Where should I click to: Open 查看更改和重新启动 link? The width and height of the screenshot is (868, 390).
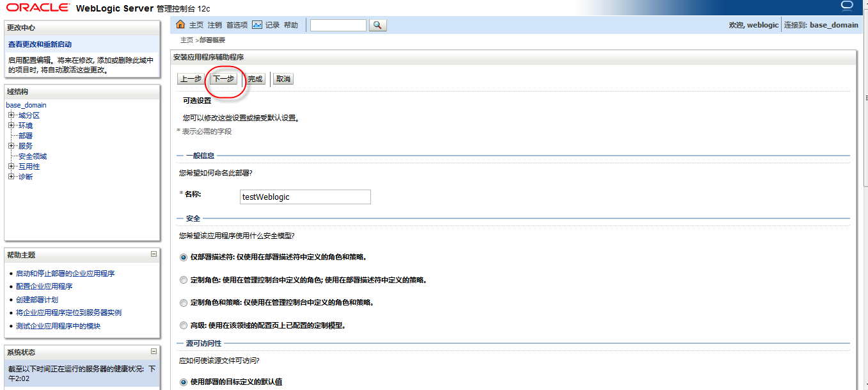(x=40, y=44)
